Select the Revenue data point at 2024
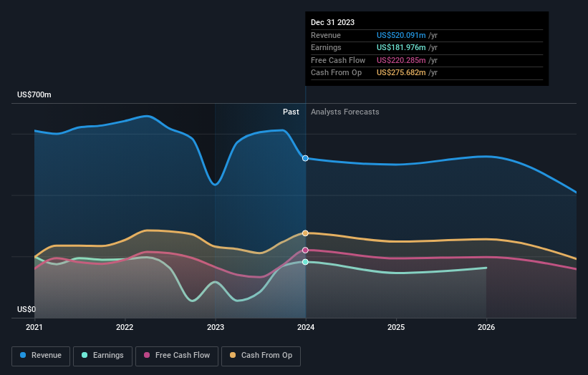Screen dimensions: 588x375 click(x=305, y=158)
